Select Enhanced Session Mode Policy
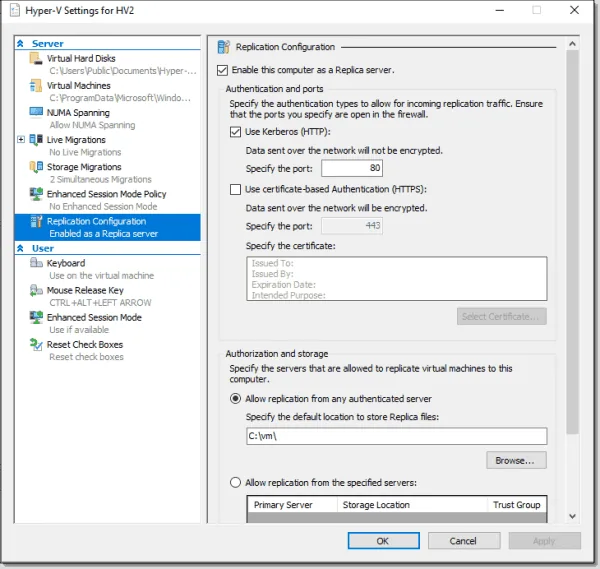 coord(107,200)
